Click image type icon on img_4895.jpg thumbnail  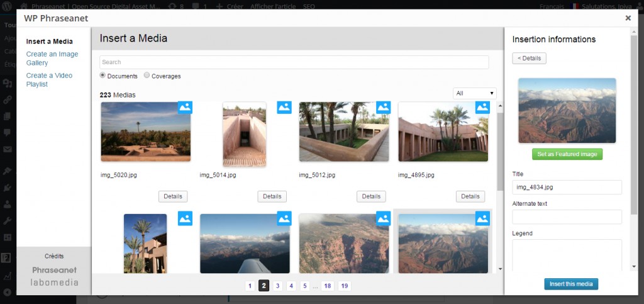482,107
